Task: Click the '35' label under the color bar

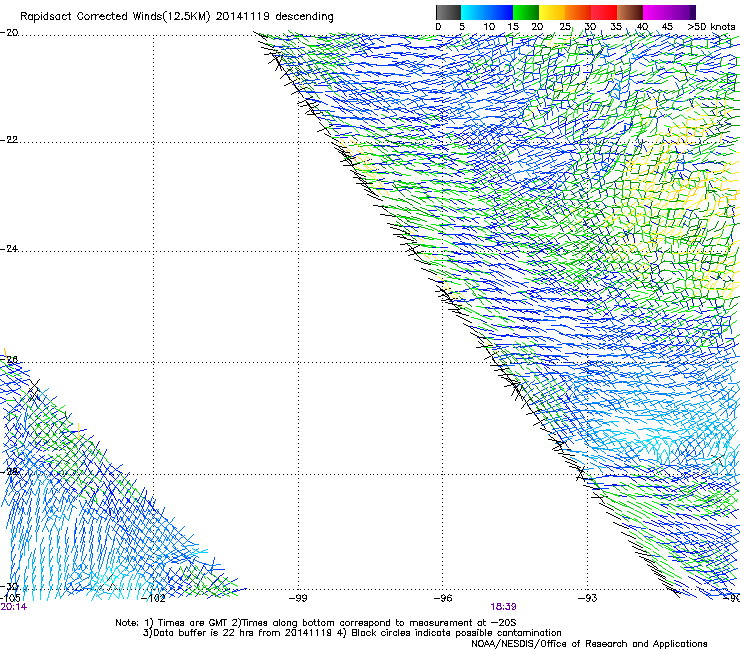Action: point(616,27)
